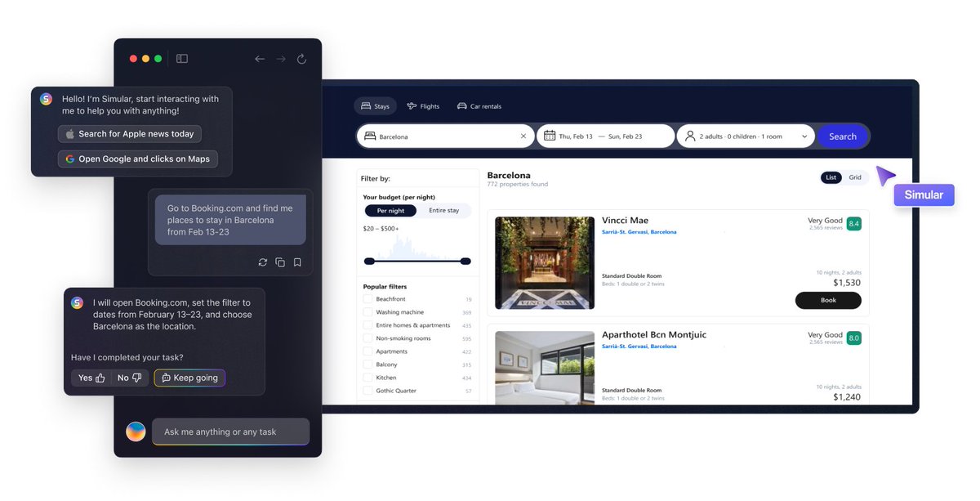
Task: Switch results to Grid view
Action: [x=854, y=177]
